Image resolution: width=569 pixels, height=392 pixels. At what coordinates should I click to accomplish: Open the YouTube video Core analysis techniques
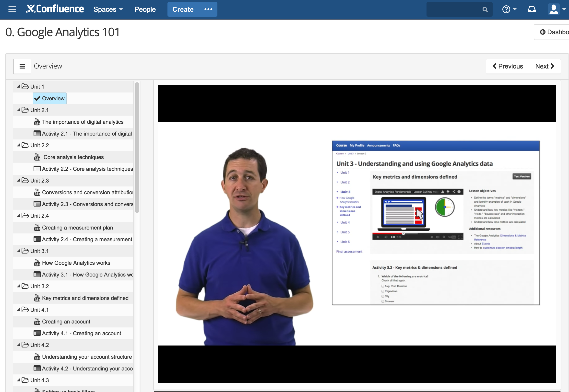(x=73, y=157)
